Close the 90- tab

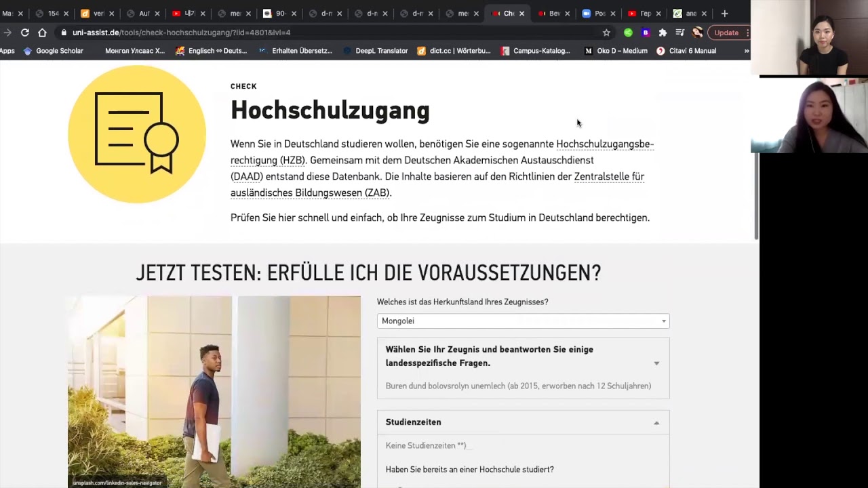[x=294, y=14]
